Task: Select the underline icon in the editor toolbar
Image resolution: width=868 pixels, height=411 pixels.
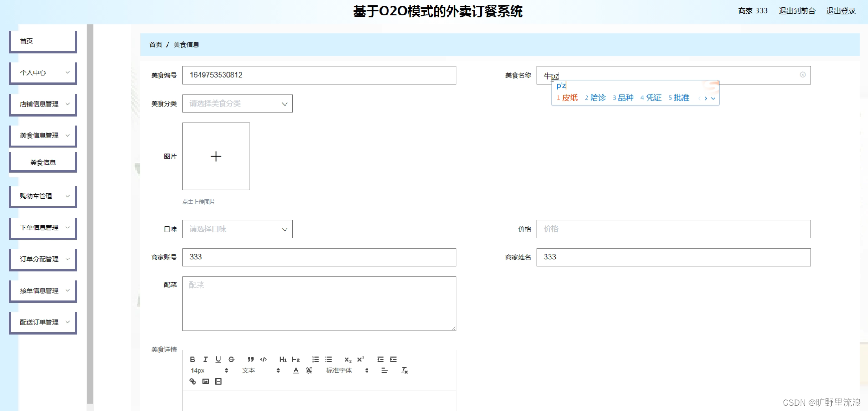Action: (x=218, y=359)
